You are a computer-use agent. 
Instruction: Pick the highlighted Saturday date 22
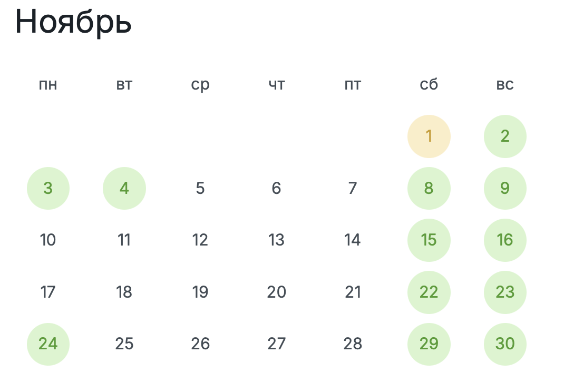point(429,292)
